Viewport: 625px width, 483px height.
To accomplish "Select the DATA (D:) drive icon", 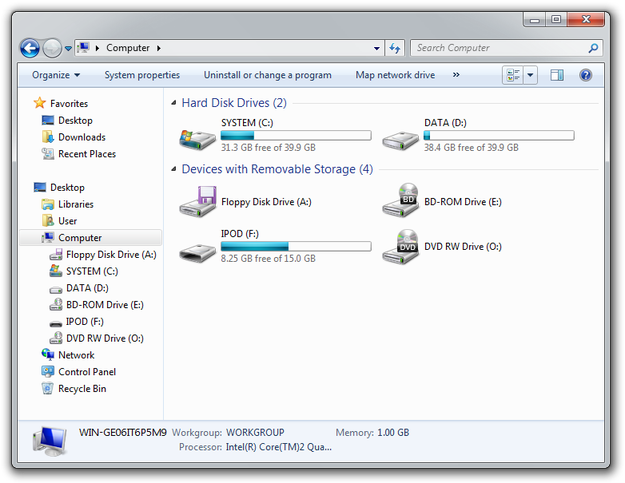I will click(x=400, y=140).
